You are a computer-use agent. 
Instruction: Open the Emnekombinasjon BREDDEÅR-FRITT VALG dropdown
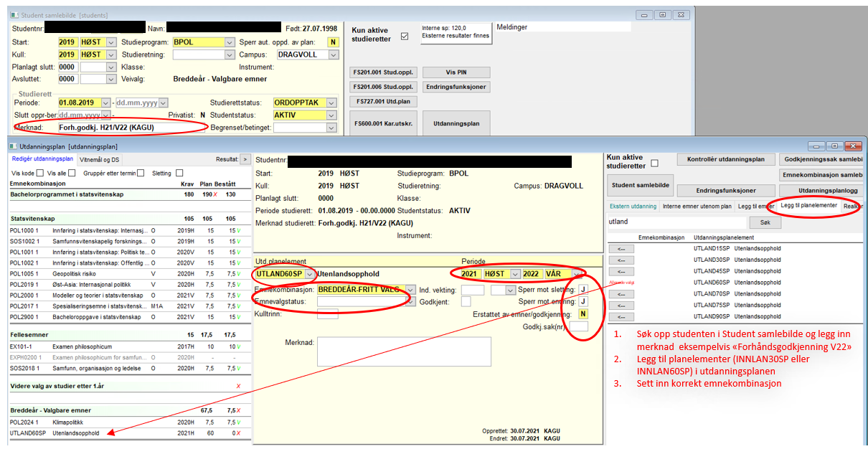[x=410, y=290]
